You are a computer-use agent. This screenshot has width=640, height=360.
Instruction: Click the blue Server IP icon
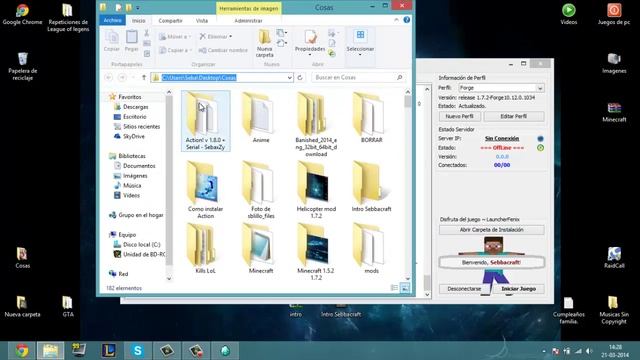[540, 139]
